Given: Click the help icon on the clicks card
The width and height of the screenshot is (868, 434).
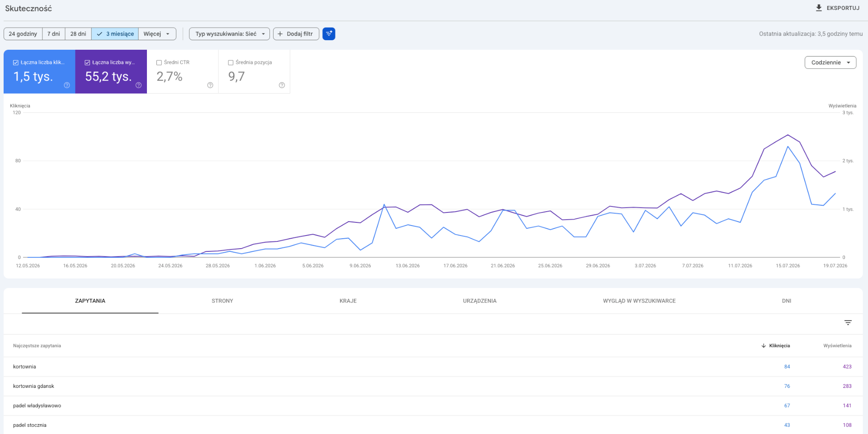Looking at the screenshot, I should [67, 85].
